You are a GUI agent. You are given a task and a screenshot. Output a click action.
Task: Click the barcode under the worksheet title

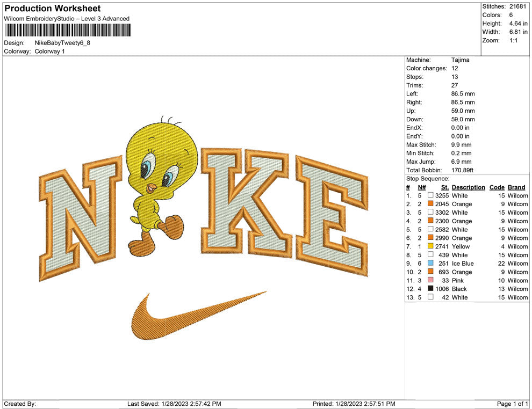click(x=68, y=31)
